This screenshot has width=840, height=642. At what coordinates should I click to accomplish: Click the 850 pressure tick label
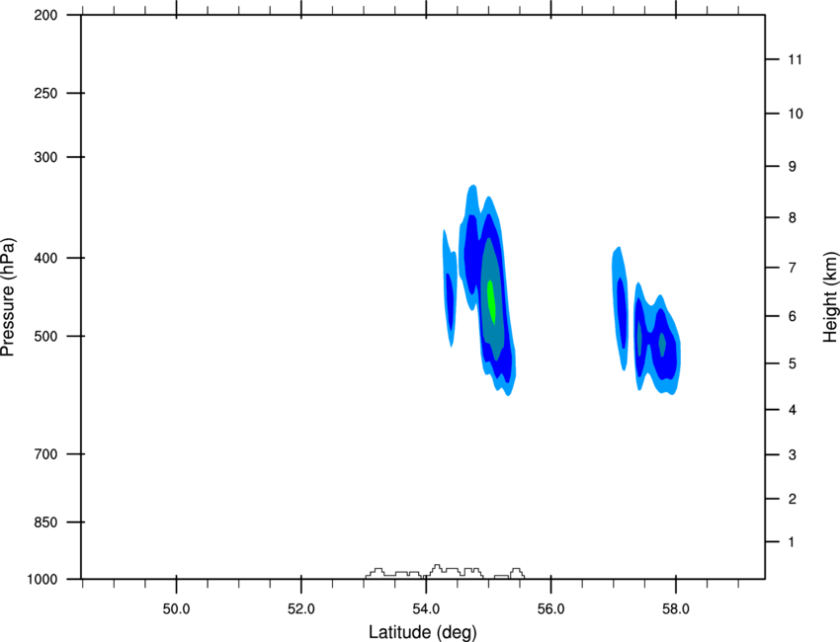(x=45, y=522)
